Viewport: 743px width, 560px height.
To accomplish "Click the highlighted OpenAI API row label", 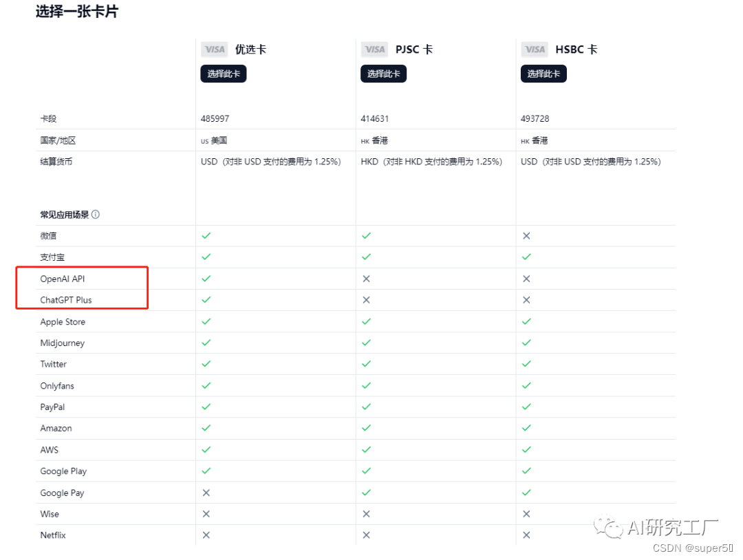I will (63, 278).
